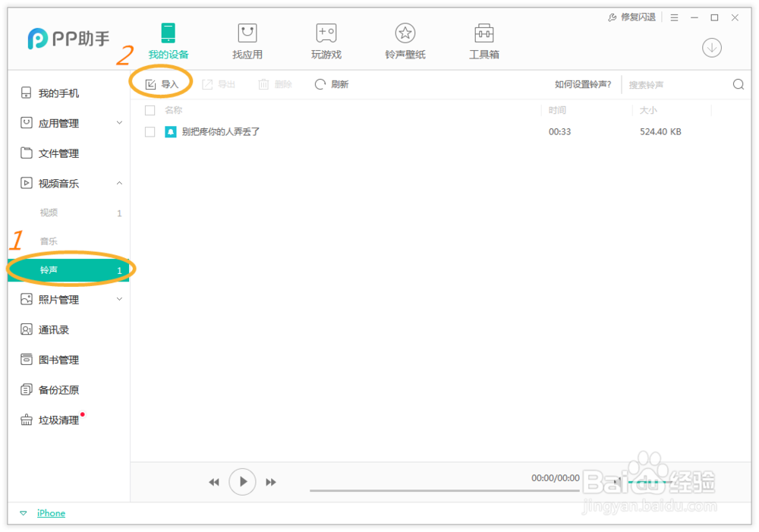Click the 图书管理 book icon

tap(26, 359)
